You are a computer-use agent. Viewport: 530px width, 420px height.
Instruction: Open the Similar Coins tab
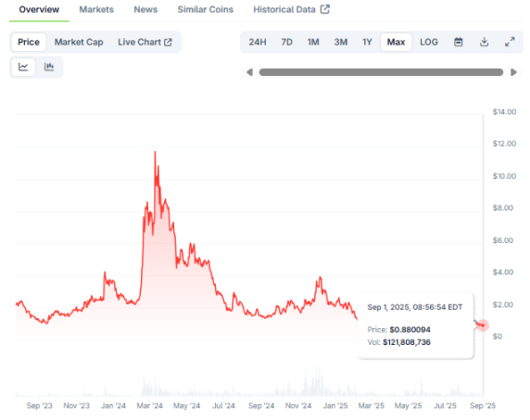tap(205, 9)
